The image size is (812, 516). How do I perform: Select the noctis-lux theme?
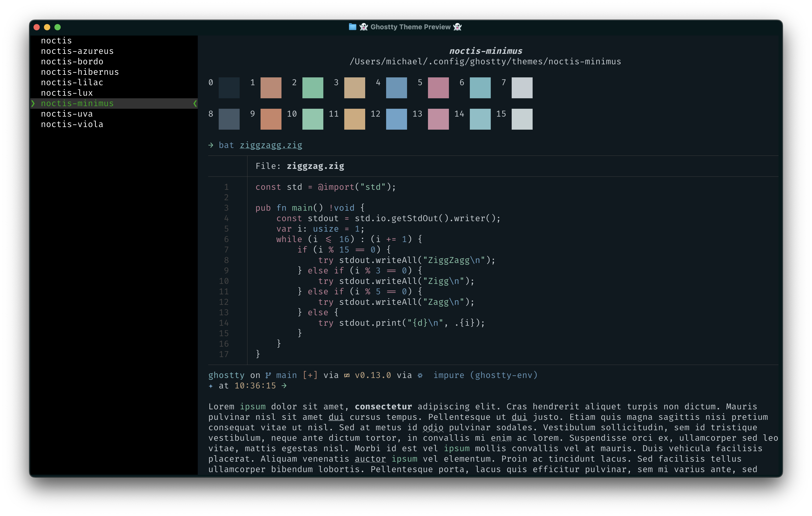(x=67, y=93)
